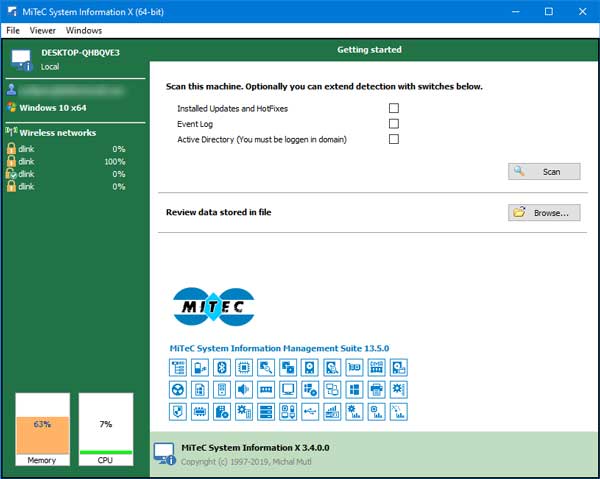
Task: Enable Installed Updates and HotFixes checkbox
Action: (394, 108)
